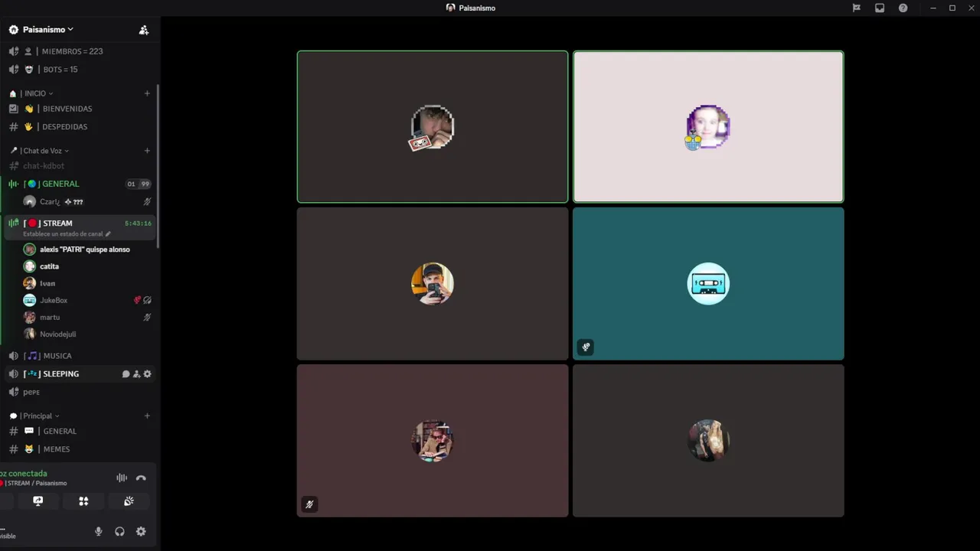Screen dimensions: 980x551
Task: Select user alexis "PATRI" quispe alonso
Action: (86, 249)
